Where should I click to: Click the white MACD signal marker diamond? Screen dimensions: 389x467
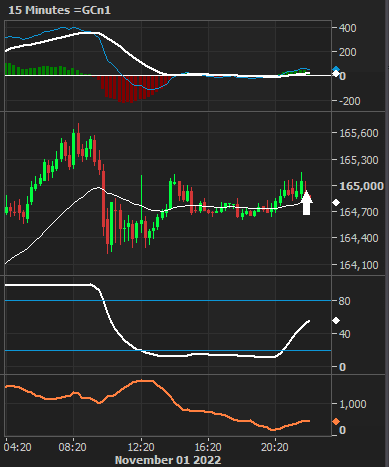tap(336, 74)
